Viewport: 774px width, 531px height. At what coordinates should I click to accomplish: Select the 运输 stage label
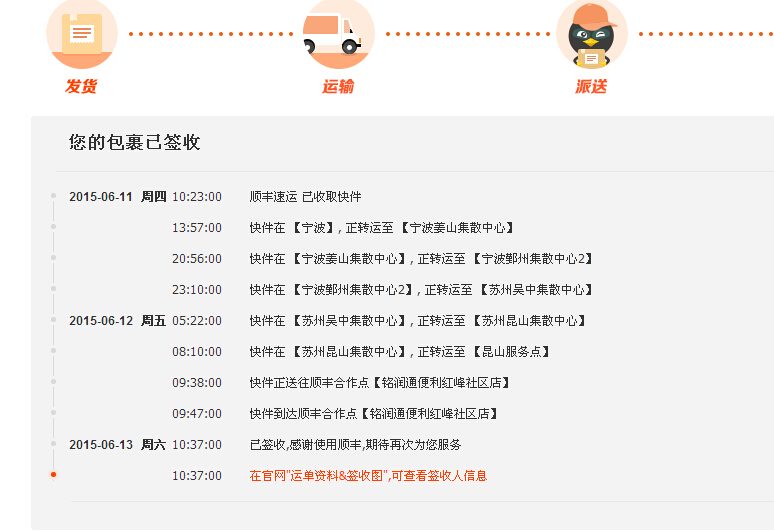[x=338, y=86]
